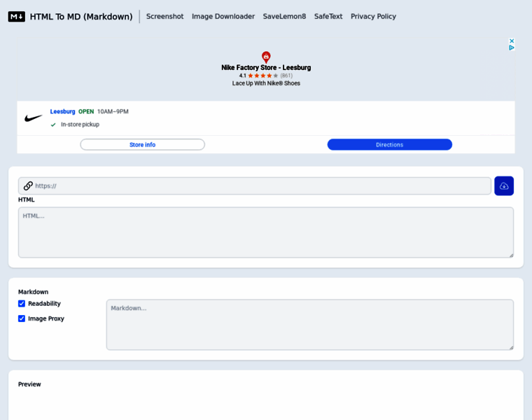The height and width of the screenshot is (420, 532).
Task: Click the OPEN status text
Action: (86, 111)
